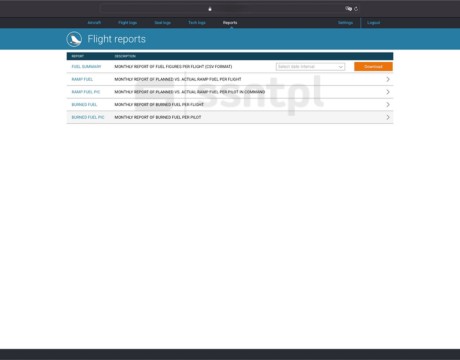460x360 pixels.
Task: Click the browser address bar field
Action: (230, 9)
